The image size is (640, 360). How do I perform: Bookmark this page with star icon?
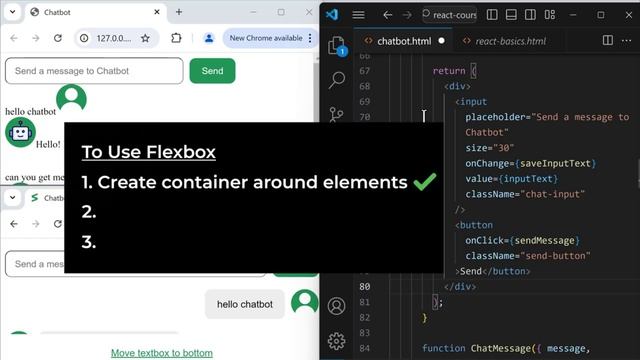tap(145, 38)
